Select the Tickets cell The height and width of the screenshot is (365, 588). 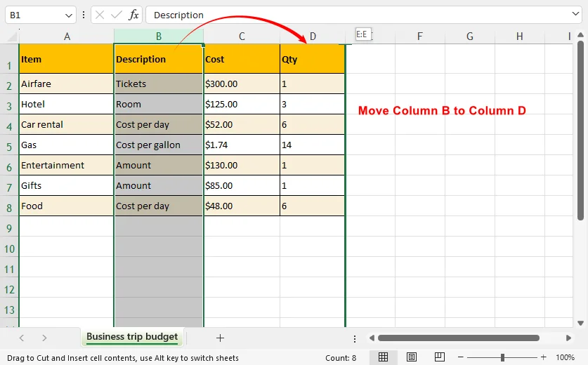(x=159, y=84)
